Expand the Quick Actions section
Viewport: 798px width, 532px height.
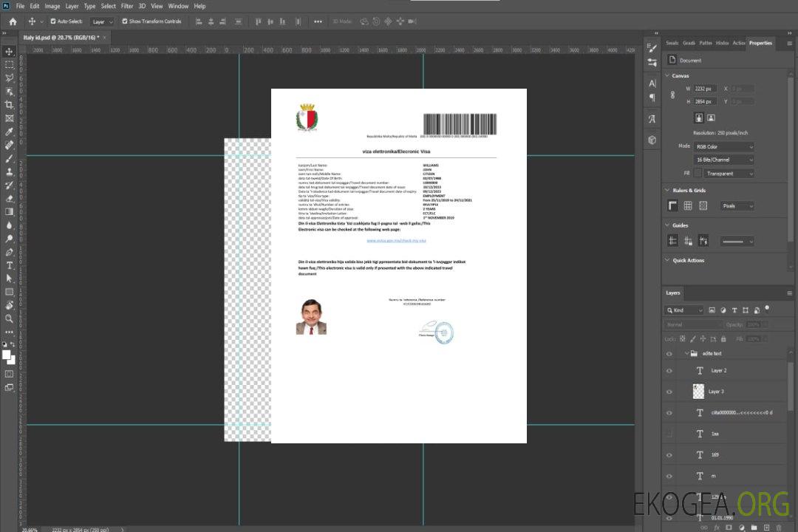pos(667,259)
